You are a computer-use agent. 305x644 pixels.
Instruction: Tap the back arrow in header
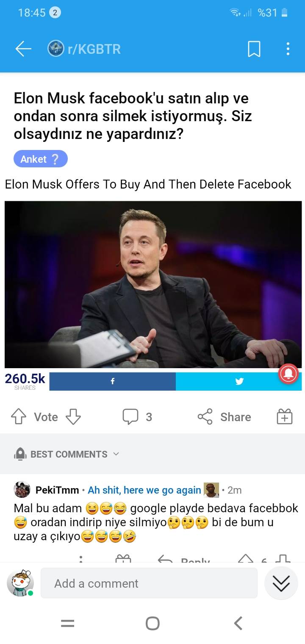23,49
